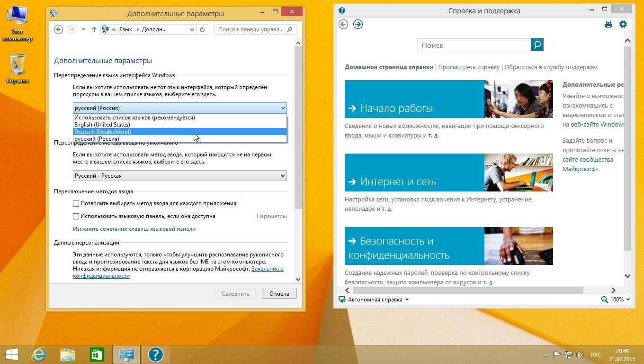Open the 'Автономная справка' dropdown
The width and height of the screenshot is (644, 364).
(374, 300)
